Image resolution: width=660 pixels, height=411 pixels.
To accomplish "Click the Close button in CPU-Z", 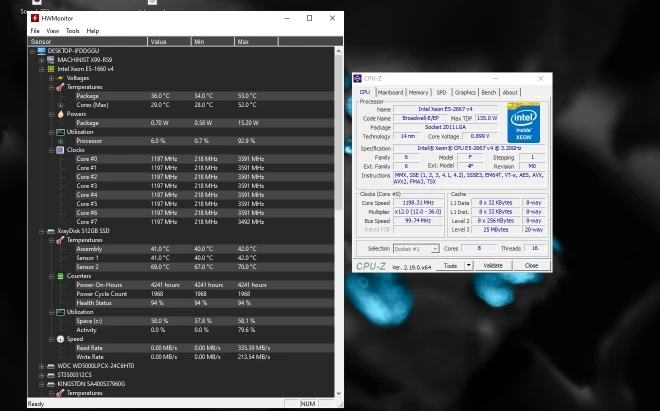I will pos(531,266).
